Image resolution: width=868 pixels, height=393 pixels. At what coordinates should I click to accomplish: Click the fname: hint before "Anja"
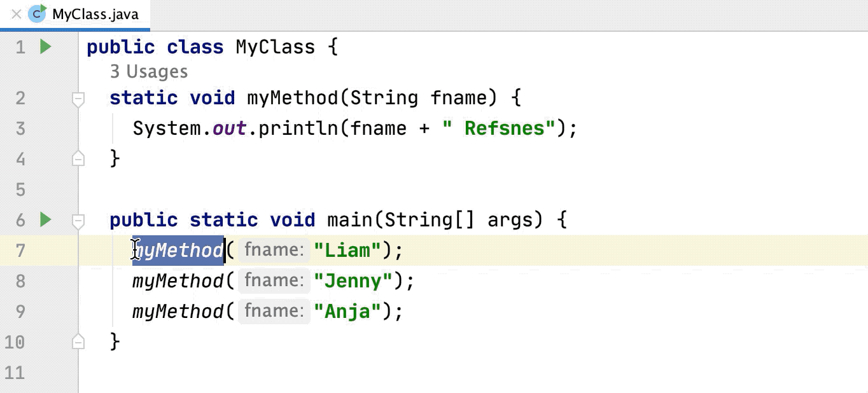274,311
